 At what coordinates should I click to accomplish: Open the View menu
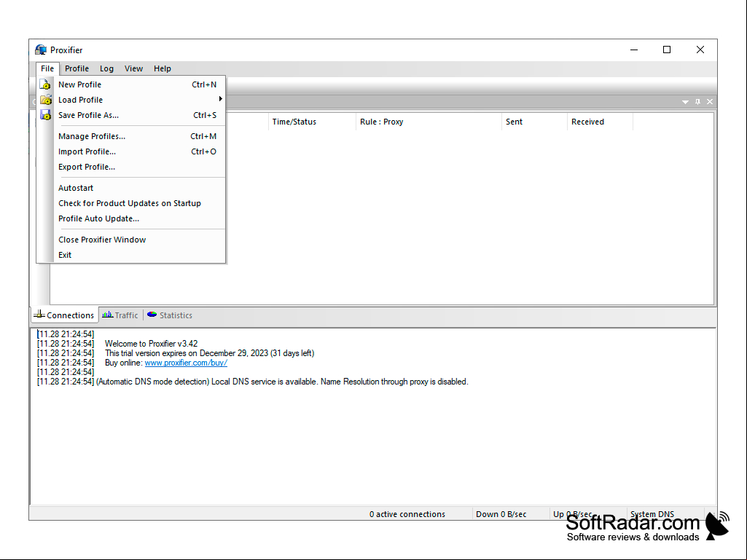coord(134,68)
